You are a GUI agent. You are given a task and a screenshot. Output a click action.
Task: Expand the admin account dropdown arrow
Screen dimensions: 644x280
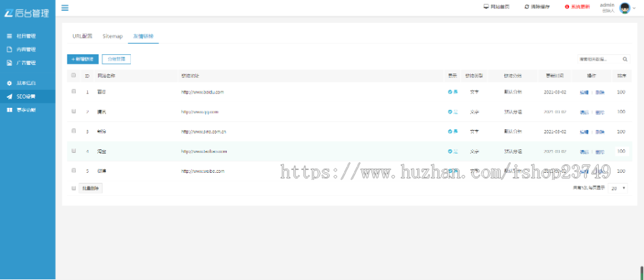click(x=634, y=8)
